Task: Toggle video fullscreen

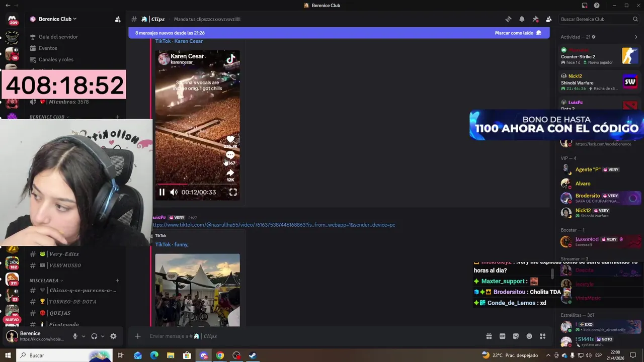Action: 233,192
